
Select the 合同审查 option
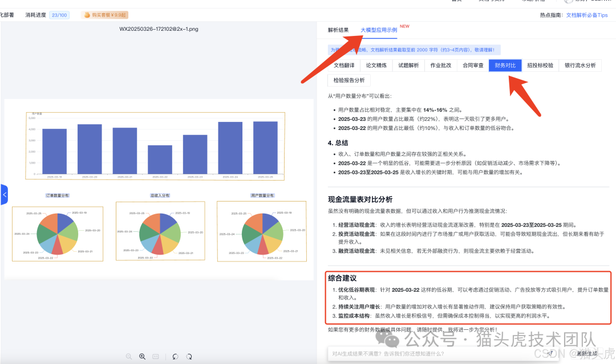coord(473,66)
